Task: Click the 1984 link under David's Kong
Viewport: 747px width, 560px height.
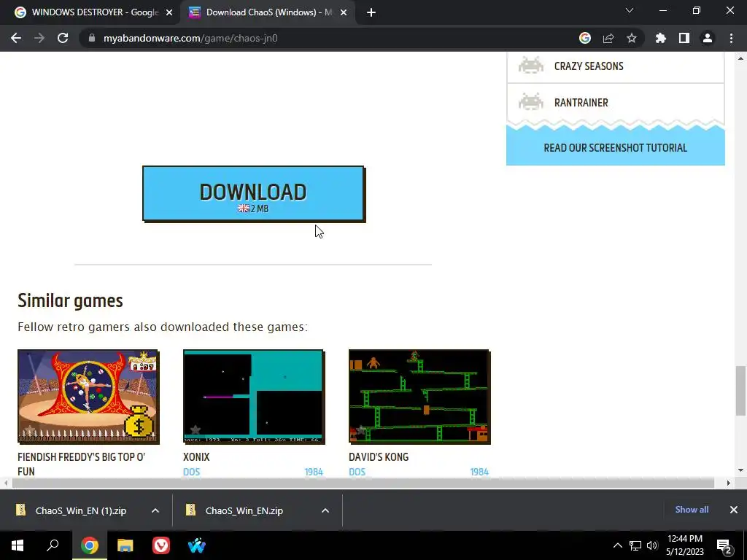Action: [479, 472]
